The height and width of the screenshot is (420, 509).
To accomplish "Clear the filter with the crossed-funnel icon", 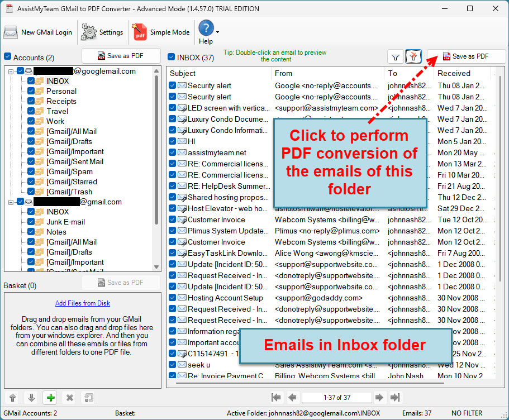I will (x=413, y=56).
